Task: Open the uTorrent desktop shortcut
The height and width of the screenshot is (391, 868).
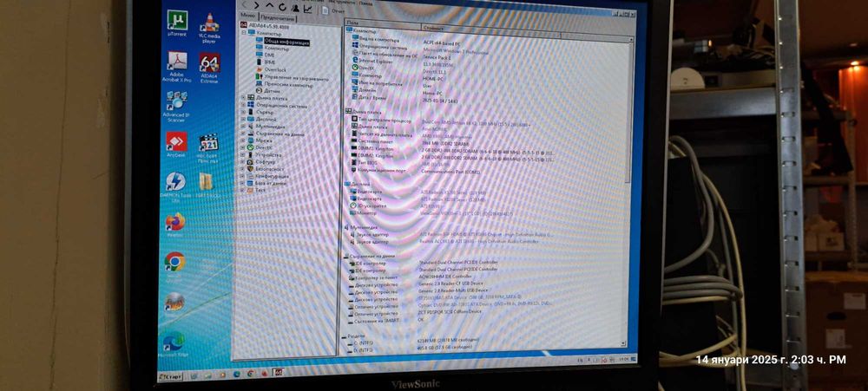Action: (177, 23)
